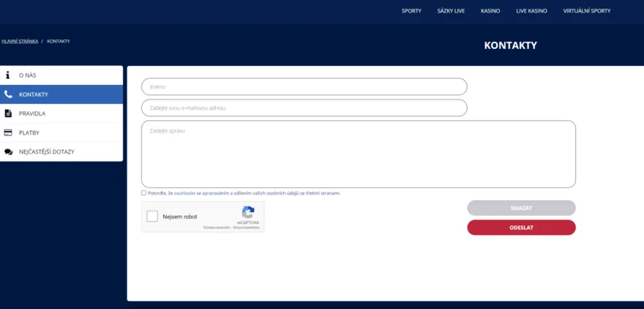Click the chat bubbles icon beside Nejčastější dotazy

tap(8, 152)
